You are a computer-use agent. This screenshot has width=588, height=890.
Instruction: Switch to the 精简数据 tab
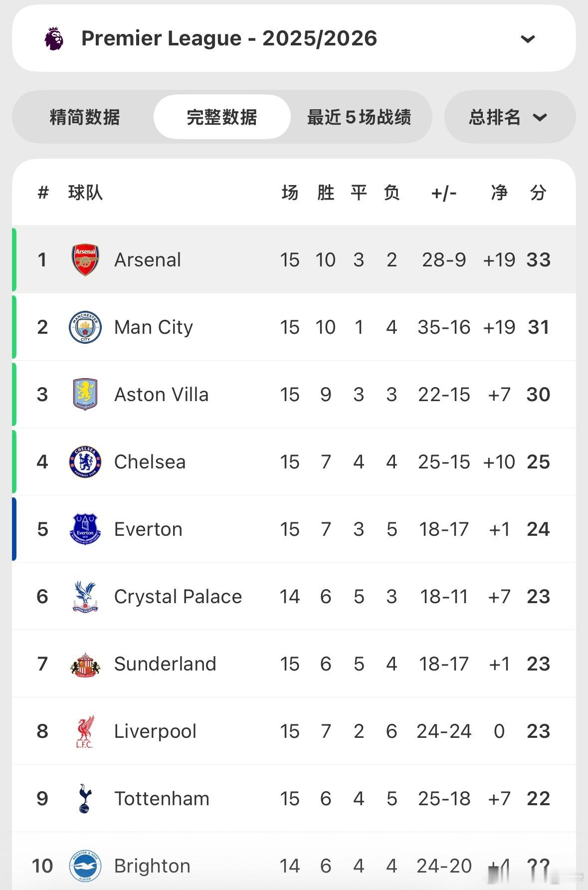click(85, 117)
